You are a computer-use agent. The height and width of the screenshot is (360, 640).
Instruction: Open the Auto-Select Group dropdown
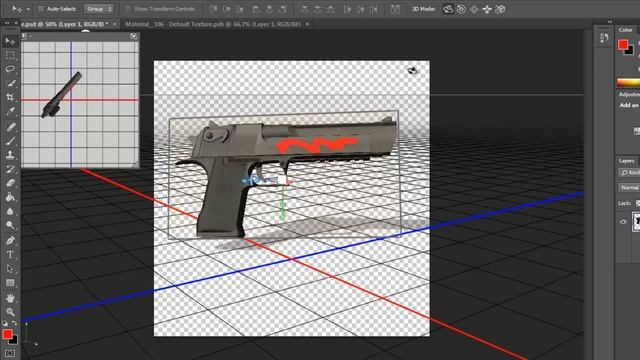click(98, 9)
